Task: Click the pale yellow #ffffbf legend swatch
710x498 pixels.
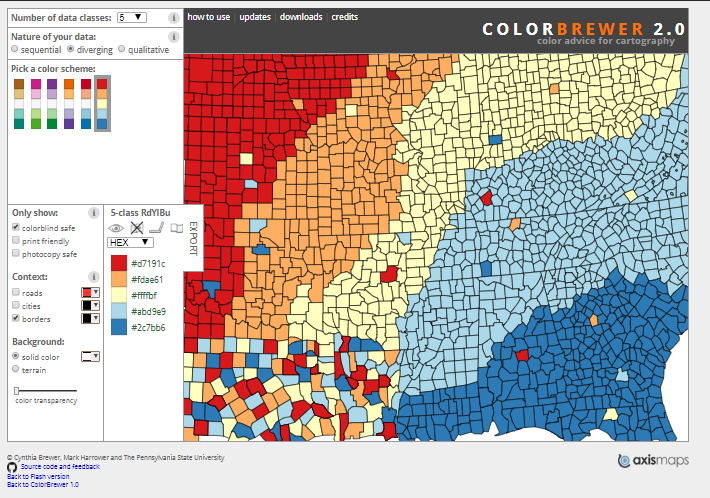Action: click(119, 295)
